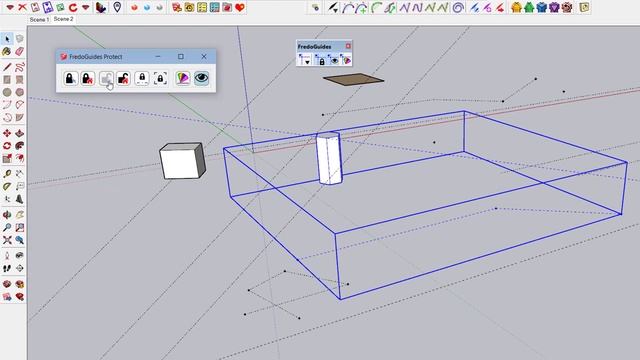Select the 3-Point Arc tool
This screenshot has width=640, height=360.
[x=7, y=118]
